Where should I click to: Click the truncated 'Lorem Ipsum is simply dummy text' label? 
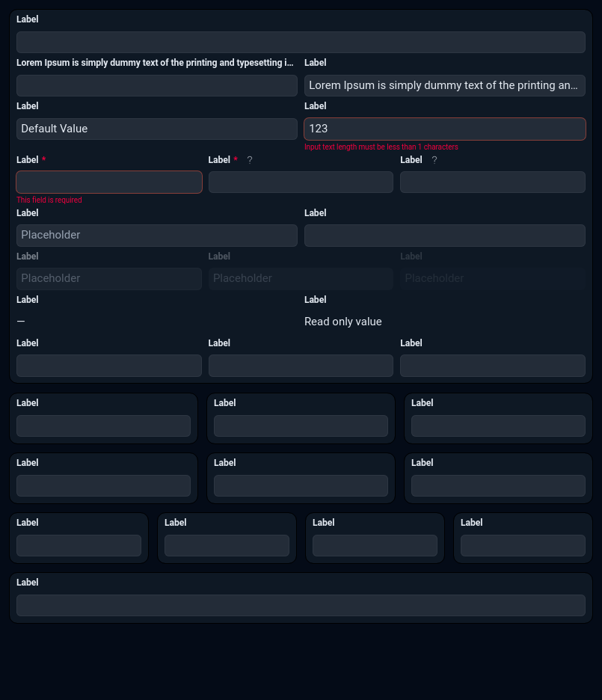(155, 63)
